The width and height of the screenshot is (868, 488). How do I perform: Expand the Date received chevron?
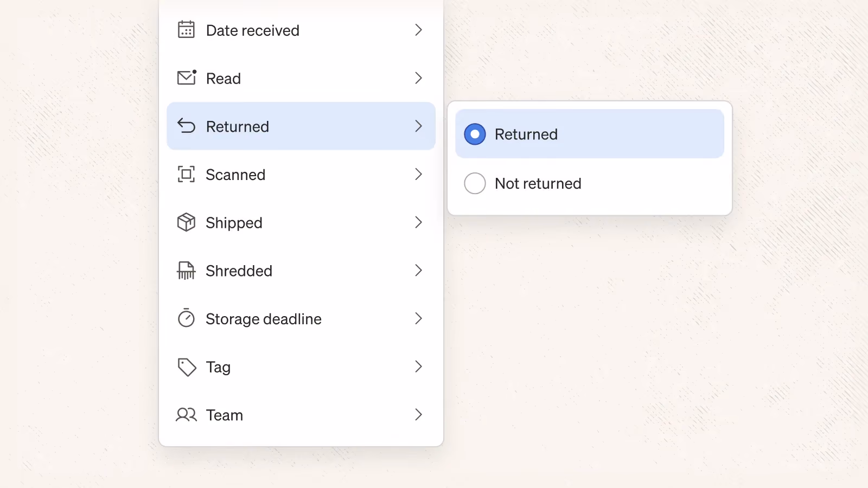[x=418, y=30]
